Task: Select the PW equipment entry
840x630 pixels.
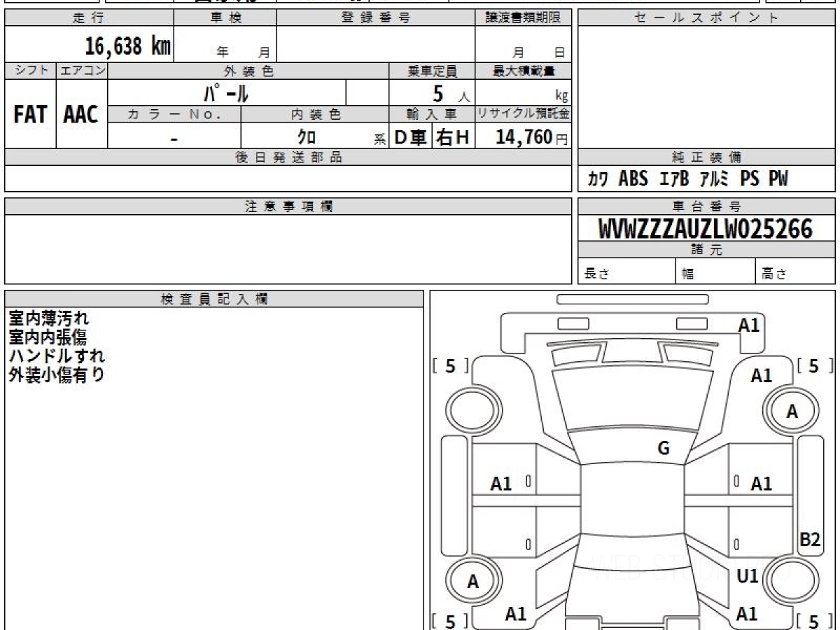Action: click(778, 179)
